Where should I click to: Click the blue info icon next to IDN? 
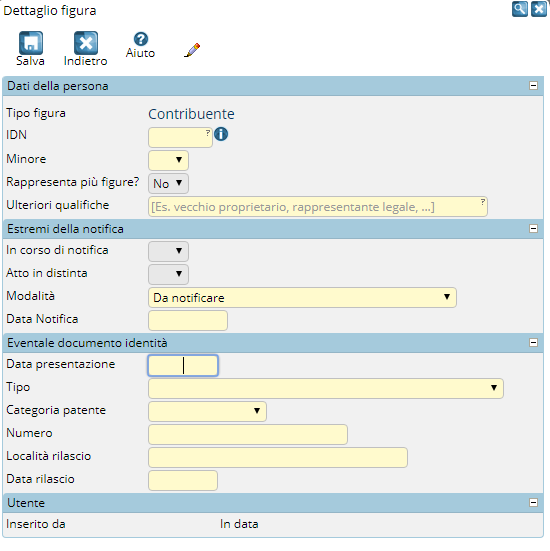(x=221, y=134)
